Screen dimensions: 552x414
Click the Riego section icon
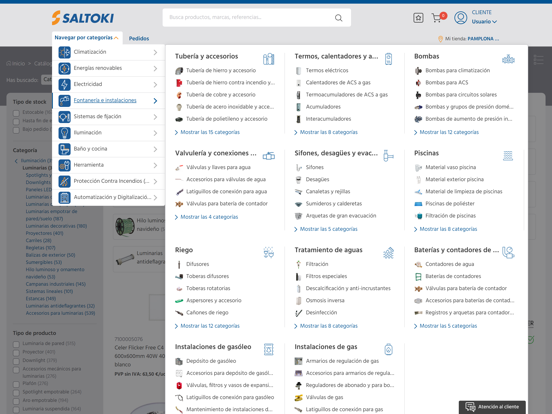269,252
